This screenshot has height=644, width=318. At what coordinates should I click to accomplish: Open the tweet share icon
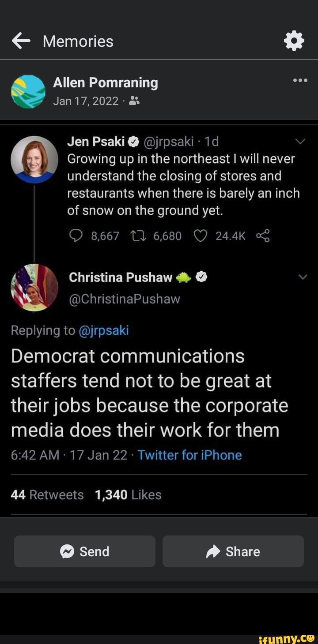[263, 236]
